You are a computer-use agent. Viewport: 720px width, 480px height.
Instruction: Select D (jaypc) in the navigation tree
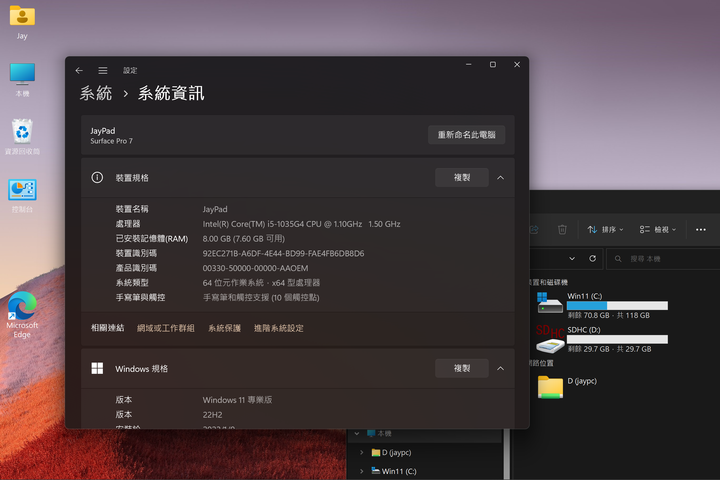391,452
